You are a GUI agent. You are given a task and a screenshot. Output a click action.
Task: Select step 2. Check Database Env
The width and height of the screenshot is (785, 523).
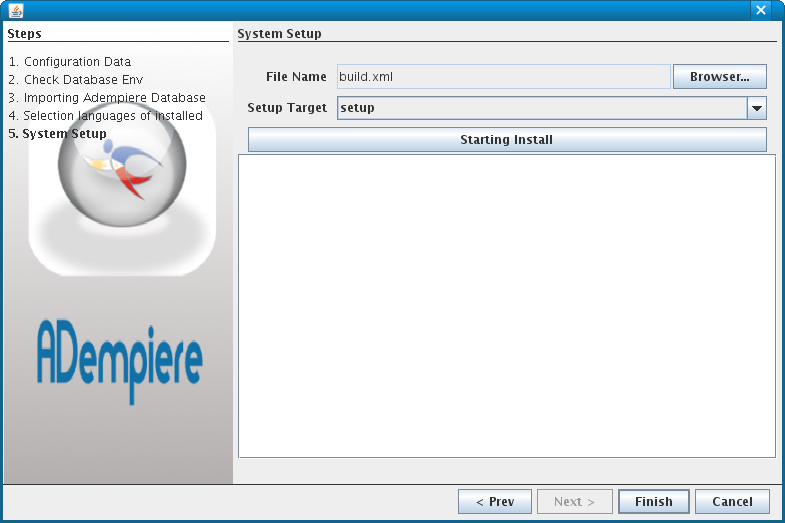(x=76, y=80)
